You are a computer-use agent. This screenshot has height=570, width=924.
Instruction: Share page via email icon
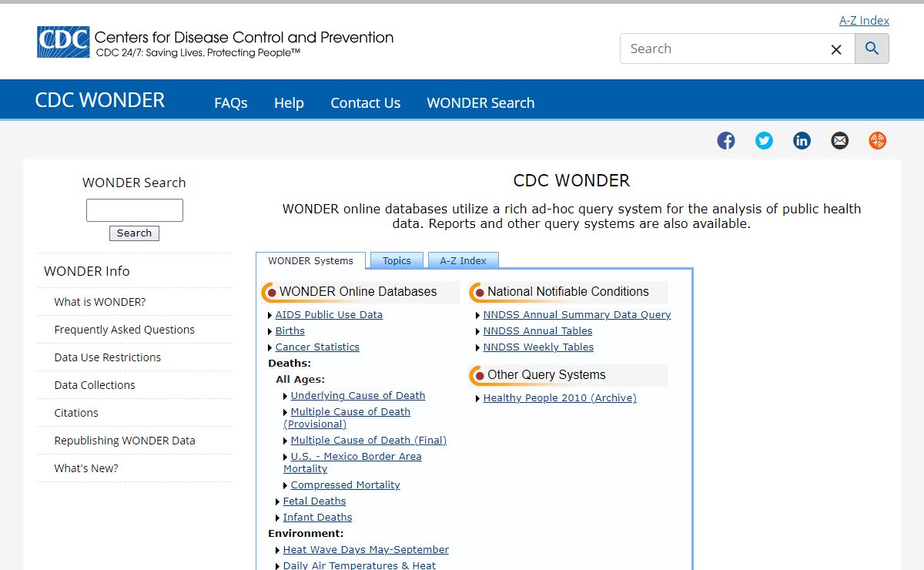coord(839,140)
